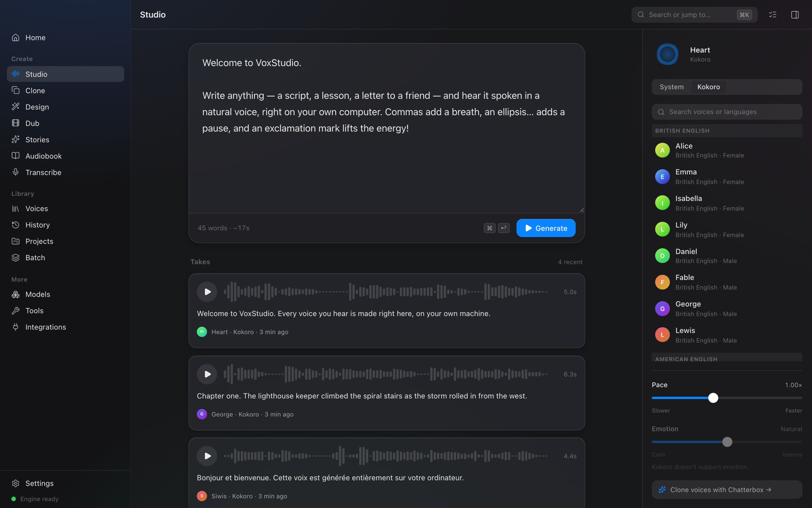Open Clone voices with Chatterbox link

(x=727, y=489)
